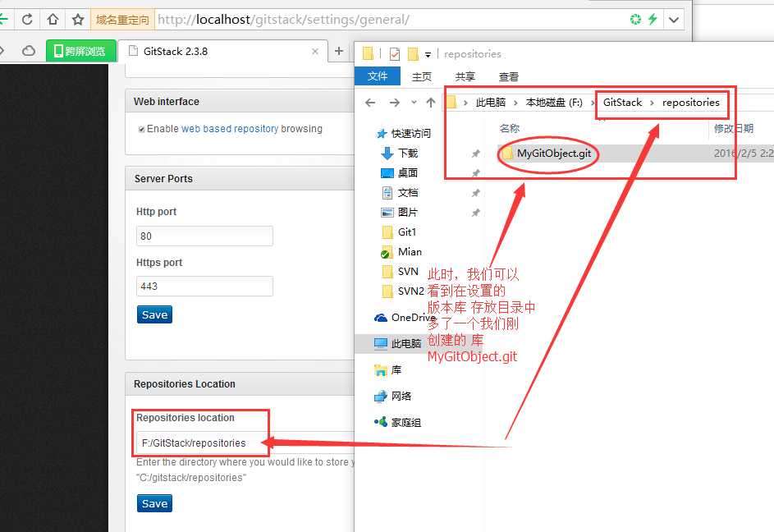Open a new browser tab
The width and height of the screenshot is (774, 532).
[339, 51]
